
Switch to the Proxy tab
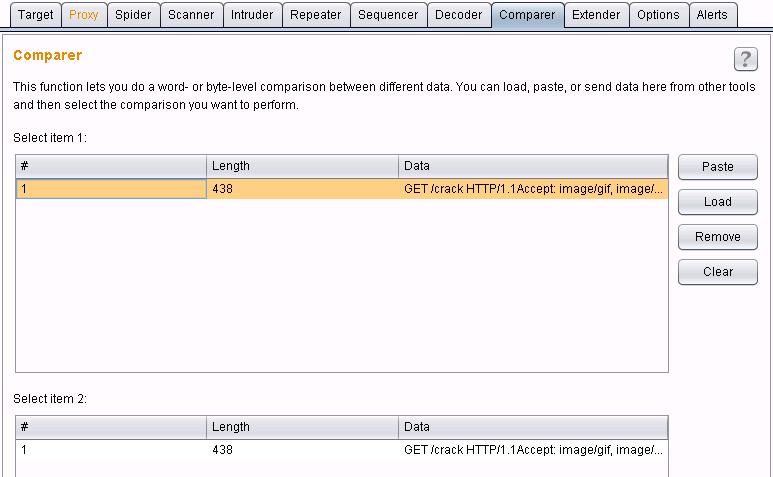click(84, 15)
